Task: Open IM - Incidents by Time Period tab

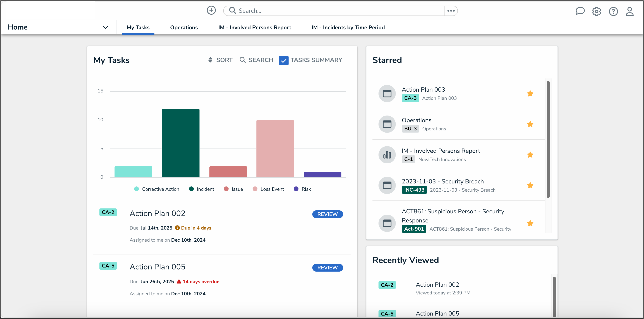Action: (348, 27)
